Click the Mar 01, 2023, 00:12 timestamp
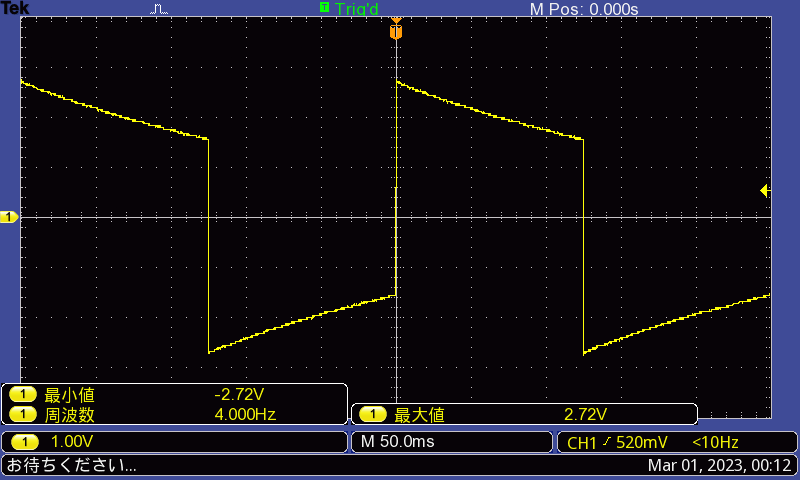Viewport: 800px width, 480px height. [719, 465]
